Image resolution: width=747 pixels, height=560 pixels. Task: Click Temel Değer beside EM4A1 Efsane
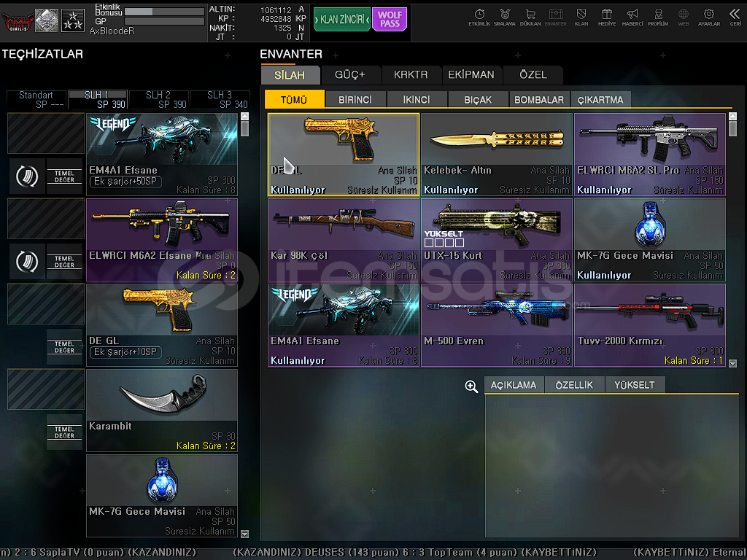(64, 176)
